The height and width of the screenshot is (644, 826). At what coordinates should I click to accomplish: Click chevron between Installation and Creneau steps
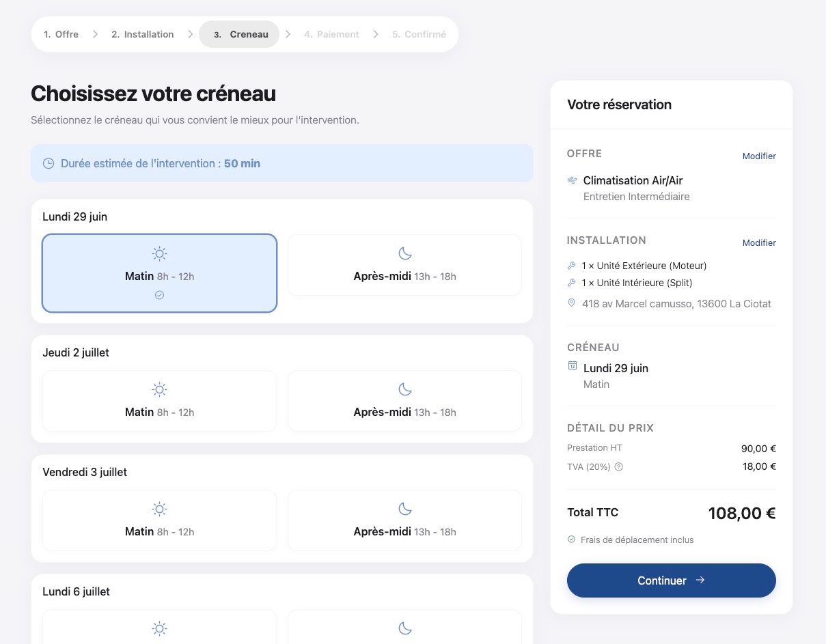tap(190, 34)
